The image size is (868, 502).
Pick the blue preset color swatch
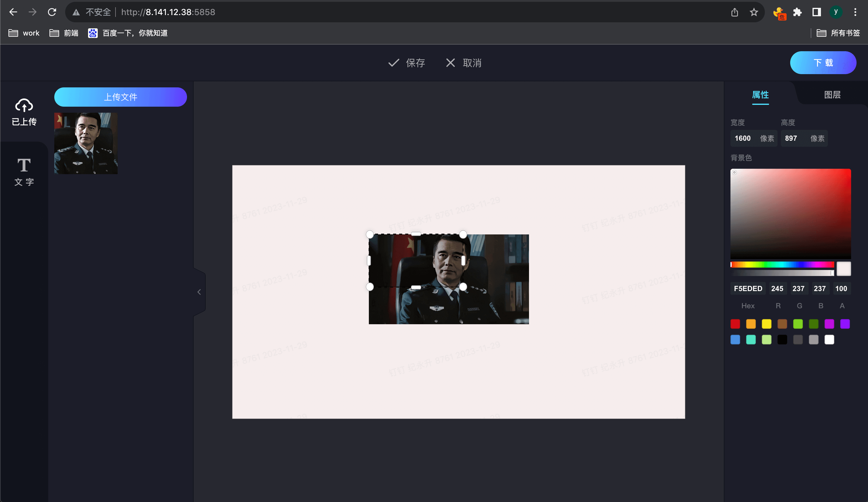pyautogui.click(x=735, y=340)
